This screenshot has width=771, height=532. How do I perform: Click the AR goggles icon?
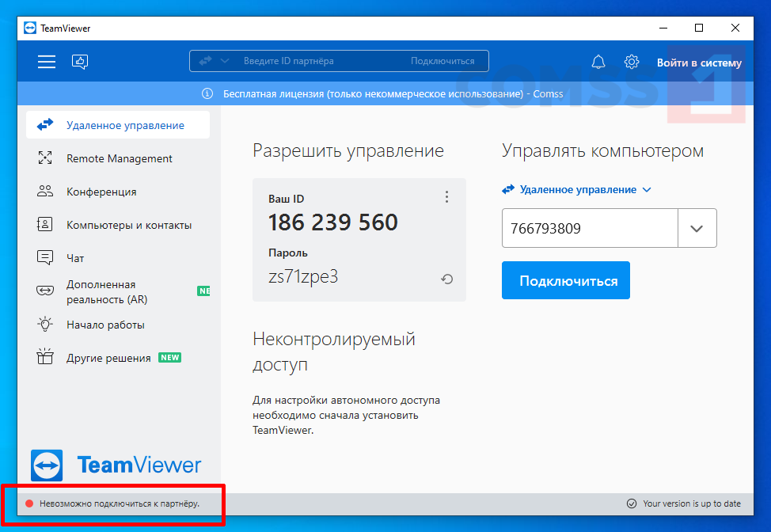click(x=45, y=291)
